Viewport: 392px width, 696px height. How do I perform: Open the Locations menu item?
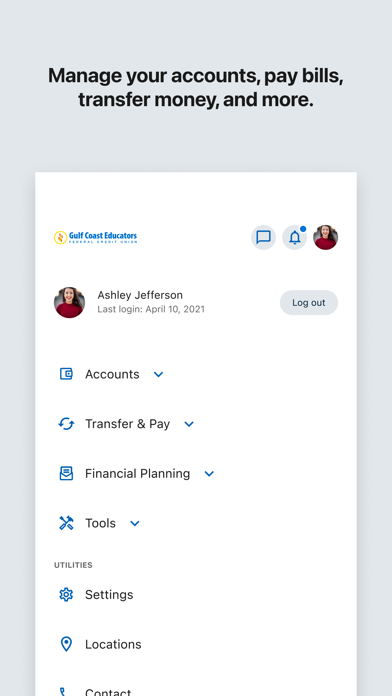(x=196, y=645)
